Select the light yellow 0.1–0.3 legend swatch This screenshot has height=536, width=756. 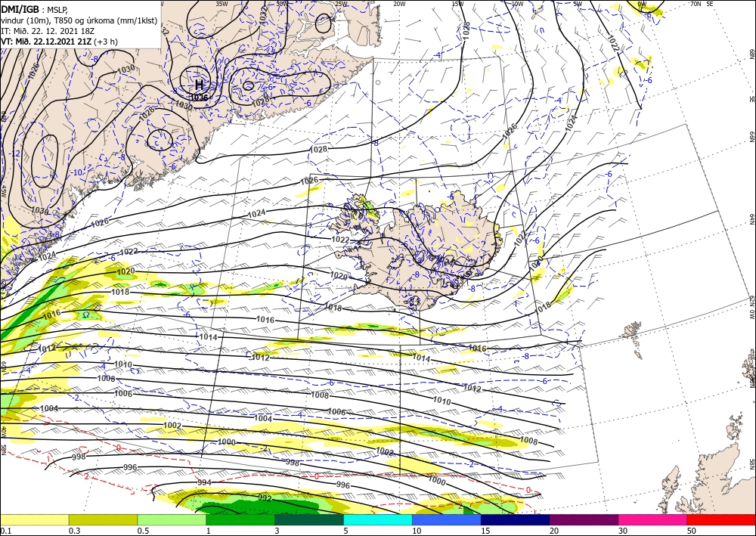(34, 519)
